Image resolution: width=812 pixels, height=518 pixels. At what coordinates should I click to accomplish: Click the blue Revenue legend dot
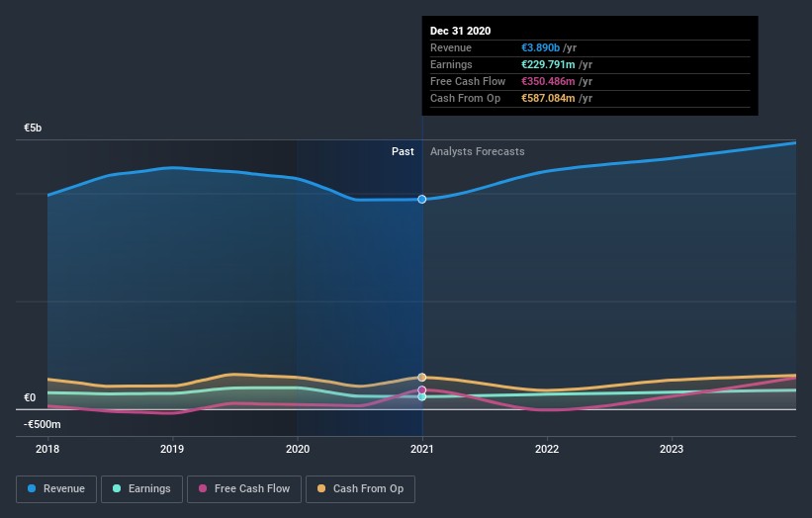pos(32,488)
